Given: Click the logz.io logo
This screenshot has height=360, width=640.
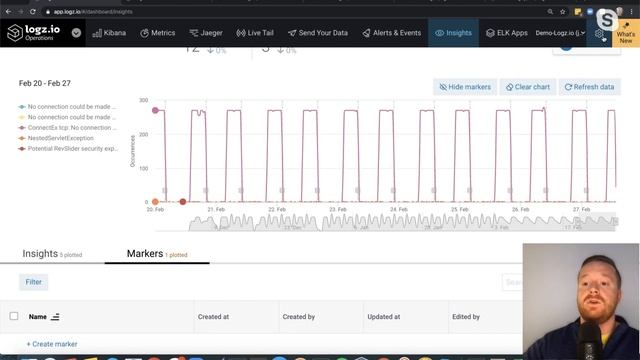Looking at the screenshot, I should pyautogui.click(x=34, y=33).
